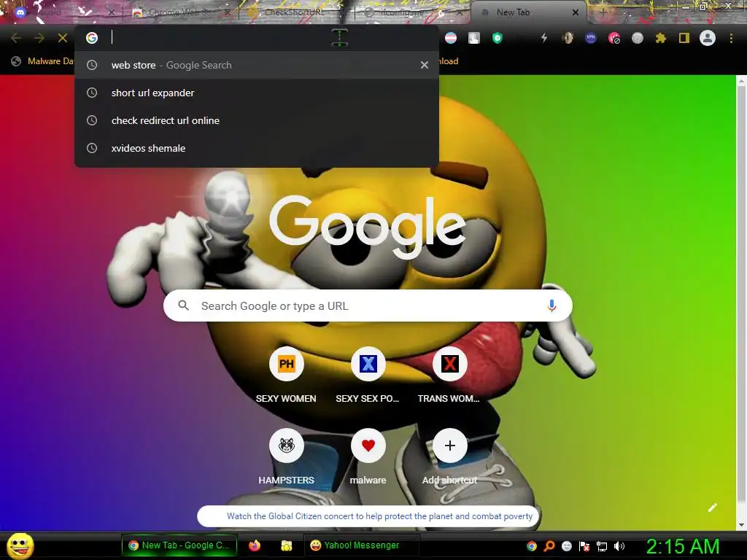Open the puzzle-piece Extensions menu
747x560 pixels.
point(660,38)
